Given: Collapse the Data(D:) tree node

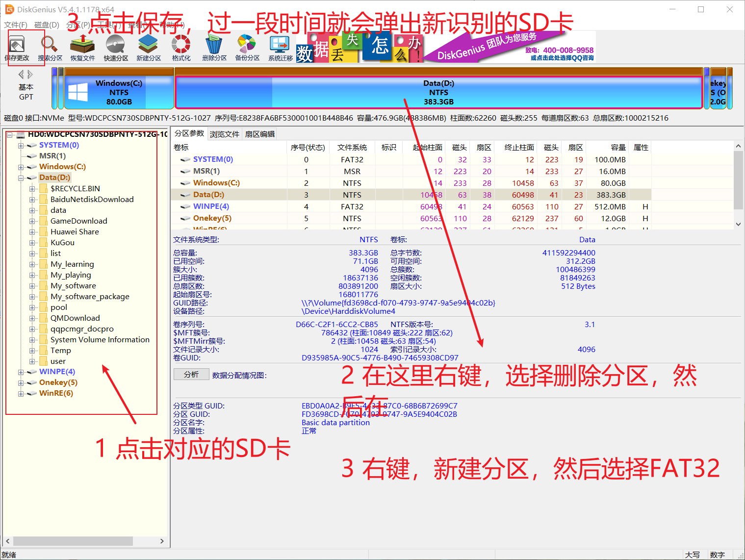Looking at the screenshot, I should pyautogui.click(x=22, y=178).
